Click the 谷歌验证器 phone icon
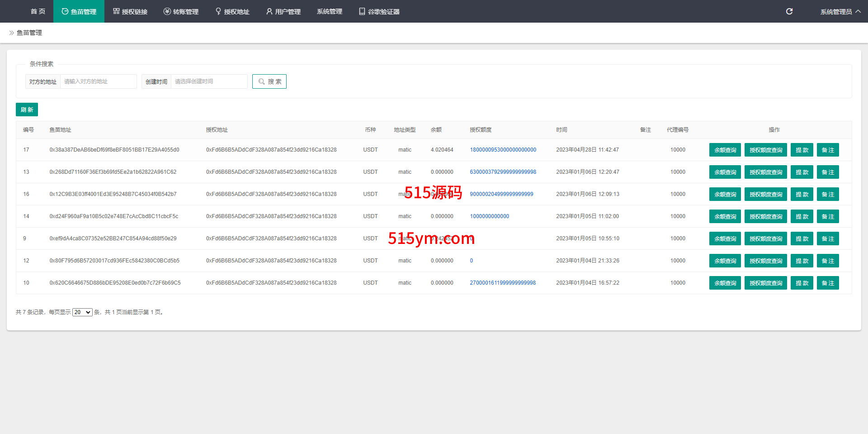 (362, 11)
